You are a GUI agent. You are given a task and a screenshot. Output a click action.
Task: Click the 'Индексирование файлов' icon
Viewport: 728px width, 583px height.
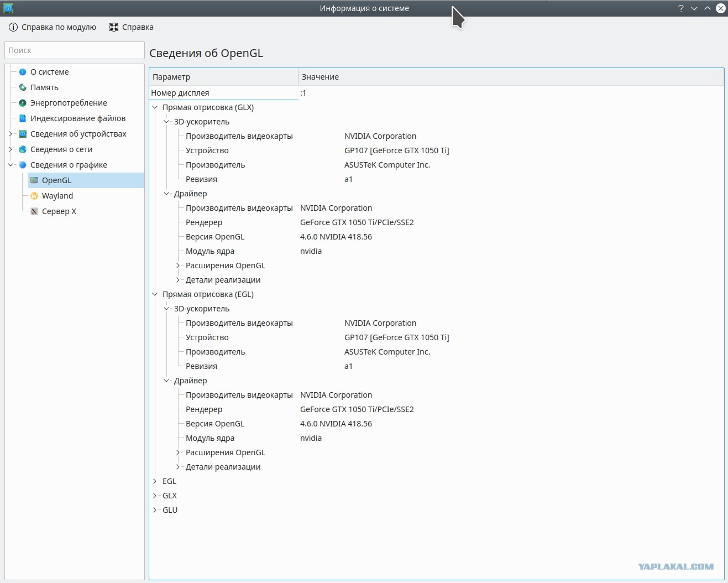pyautogui.click(x=23, y=118)
